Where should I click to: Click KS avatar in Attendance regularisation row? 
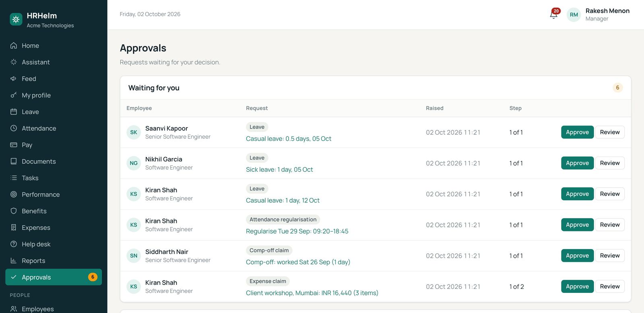tap(134, 224)
